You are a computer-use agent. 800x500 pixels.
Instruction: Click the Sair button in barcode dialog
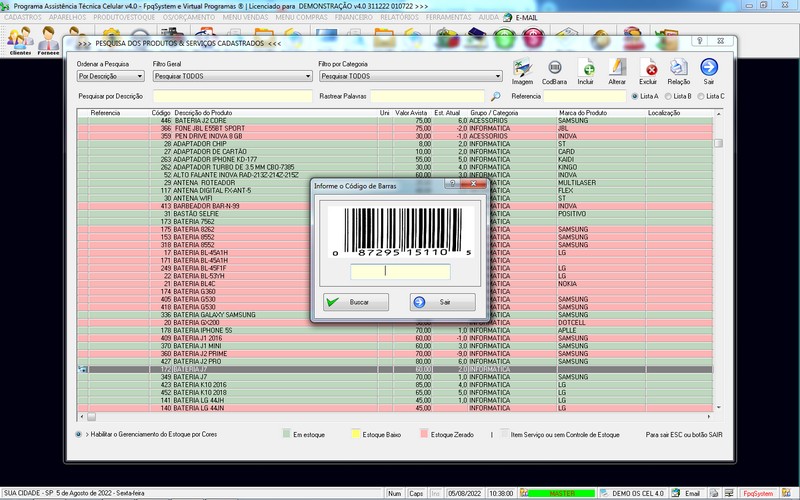click(442, 302)
